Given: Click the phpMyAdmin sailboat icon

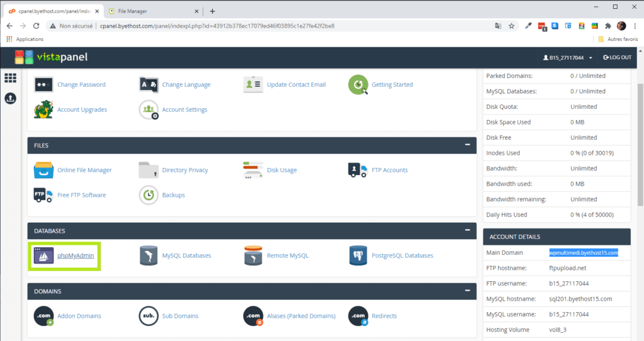Looking at the screenshot, I should coord(43,255).
